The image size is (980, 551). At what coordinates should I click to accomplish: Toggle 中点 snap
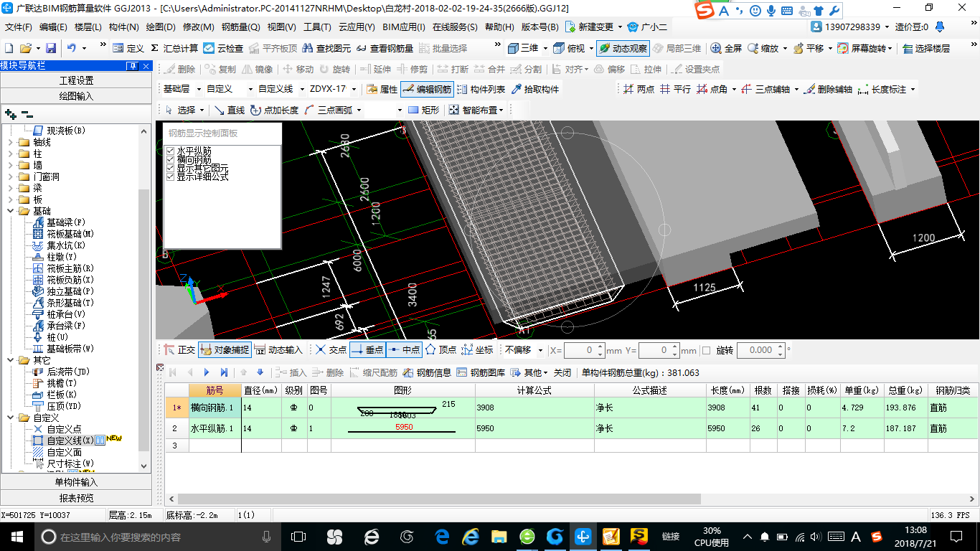(404, 350)
